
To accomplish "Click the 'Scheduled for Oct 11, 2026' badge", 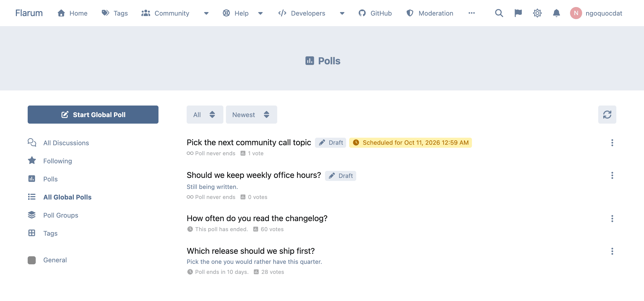I will point(410,143).
